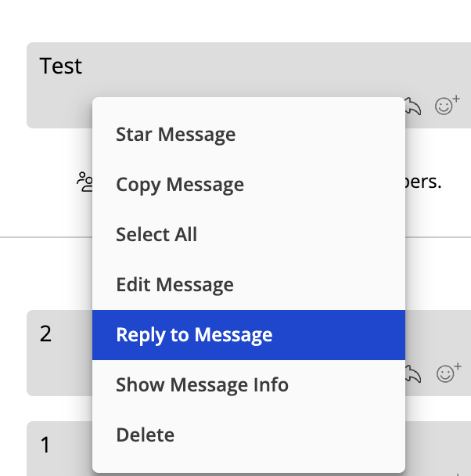471x476 pixels.
Task: Click blank menu padding above Star Message
Action: pos(249,103)
